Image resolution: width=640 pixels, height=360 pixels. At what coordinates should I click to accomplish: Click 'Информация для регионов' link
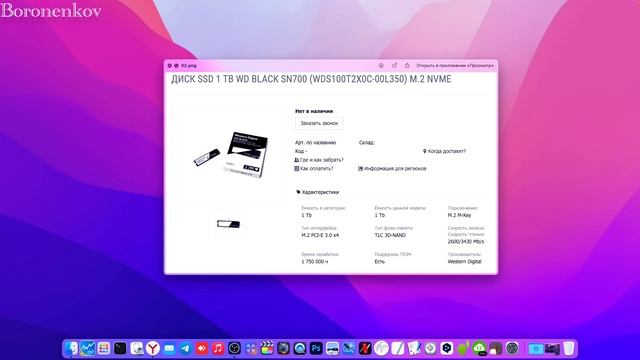point(392,168)
